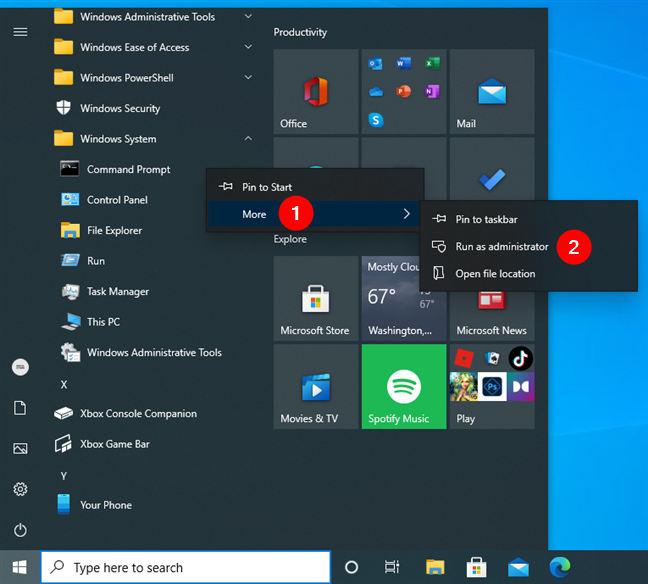Launch Microsoft Edge from the taskbar
Viewport: 648px width, 584px height.
[560, 567]
